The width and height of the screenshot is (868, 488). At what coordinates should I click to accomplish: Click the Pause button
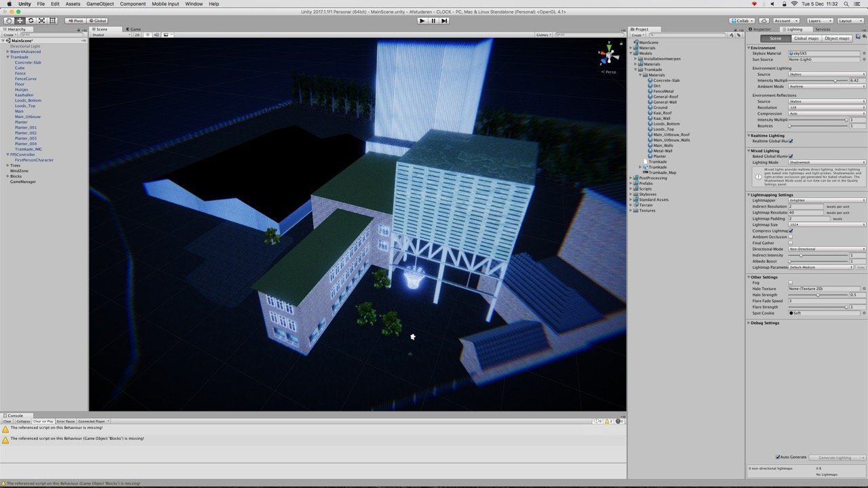[x=433, y=21]
